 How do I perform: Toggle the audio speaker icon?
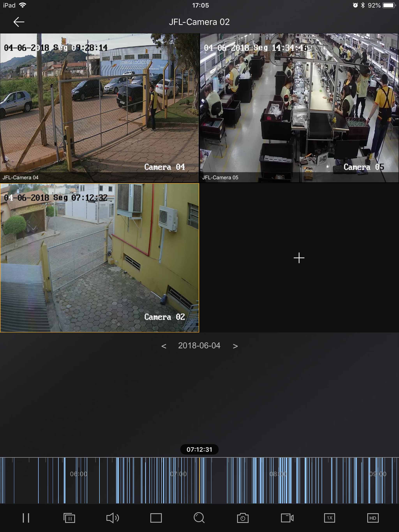pyautogui.click(x=113, y=518)
